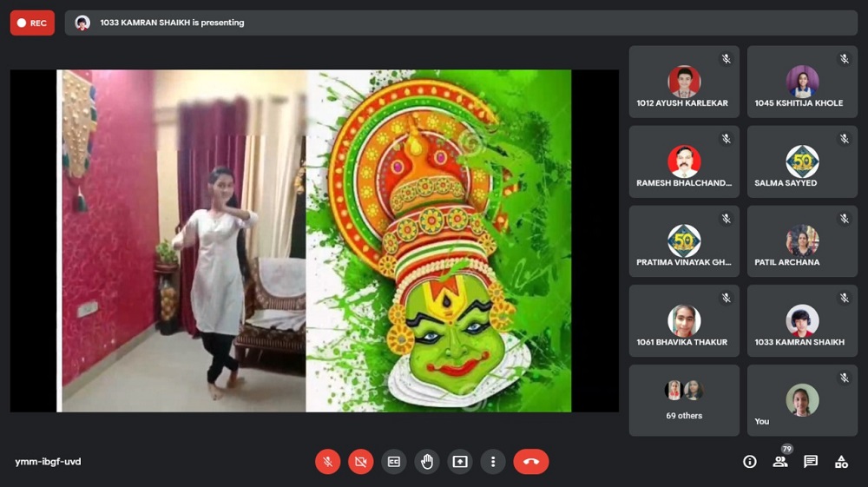Click the Present now screen icon
This screenshot has width=868, height=487.
click(x=460, y=462)
